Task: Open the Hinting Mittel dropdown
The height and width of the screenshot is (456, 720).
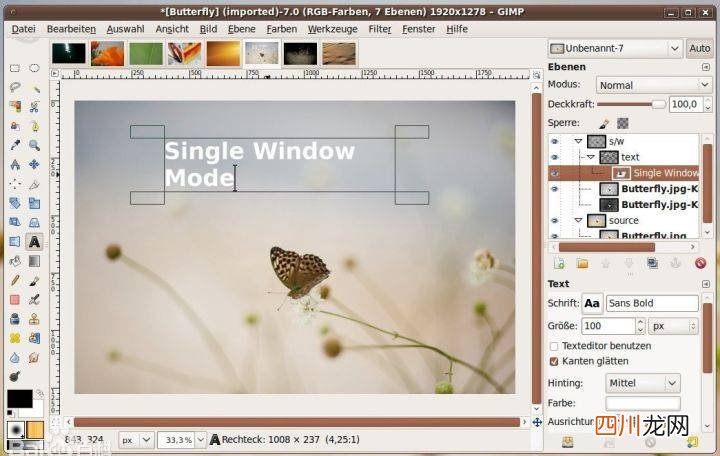Action: pyautogui.click(x=643, y=383)
